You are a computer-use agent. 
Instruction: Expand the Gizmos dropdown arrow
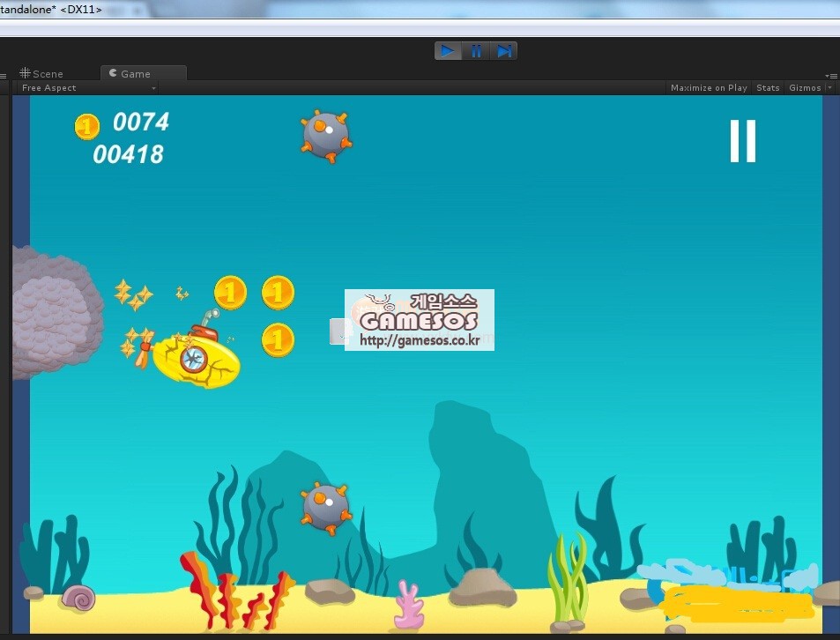click(x=829, y=88)
